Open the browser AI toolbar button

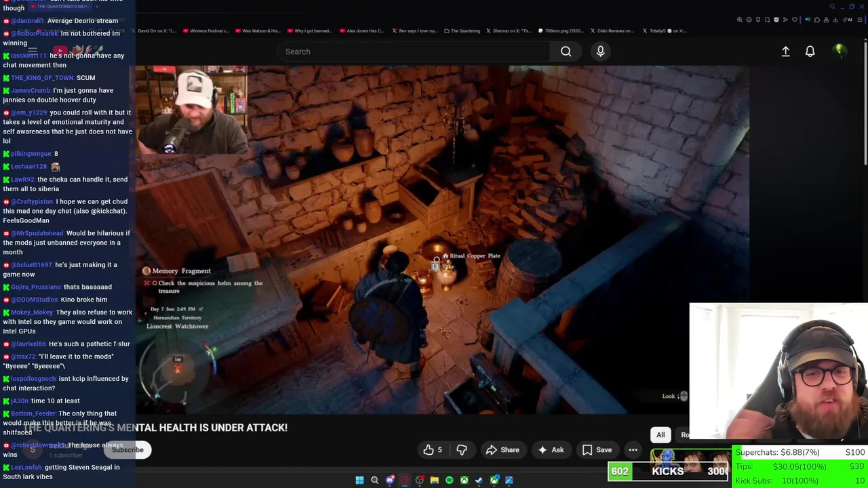[848, 20]
